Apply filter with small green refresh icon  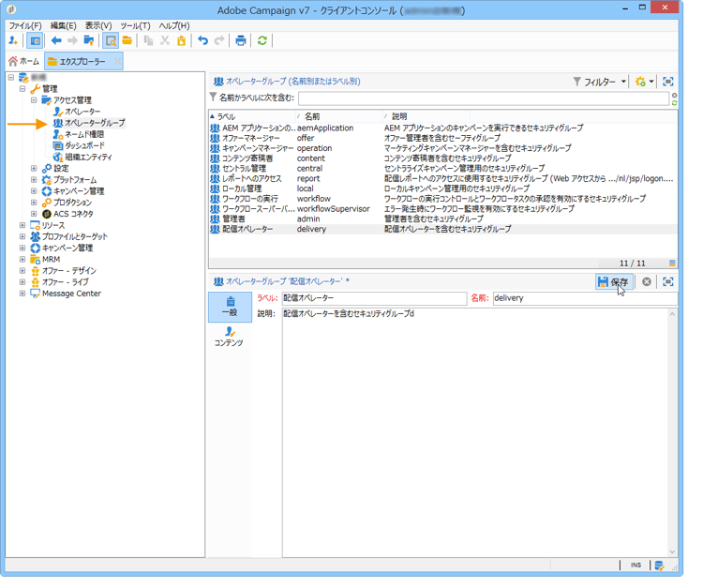[x=674, y=103]
